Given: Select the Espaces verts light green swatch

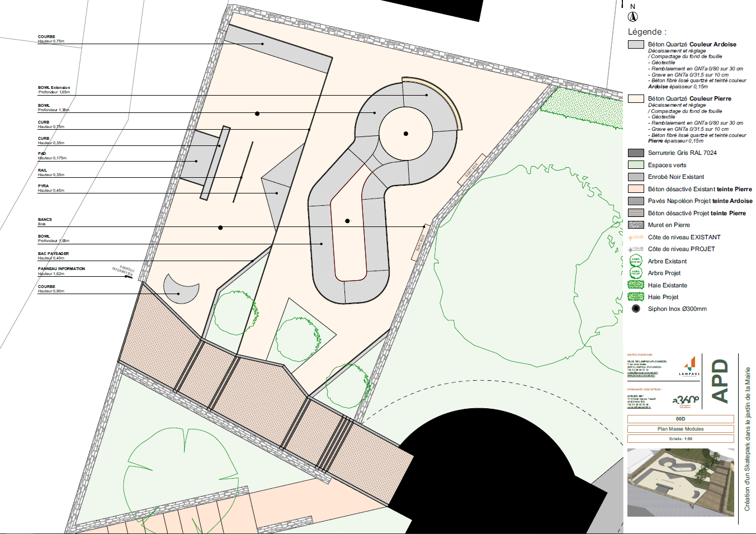Looking at the screenshot, I should 636,164.
